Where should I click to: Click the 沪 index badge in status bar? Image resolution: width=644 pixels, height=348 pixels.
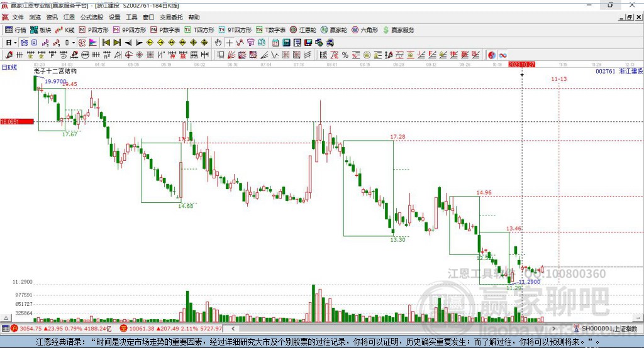(15, 329)
